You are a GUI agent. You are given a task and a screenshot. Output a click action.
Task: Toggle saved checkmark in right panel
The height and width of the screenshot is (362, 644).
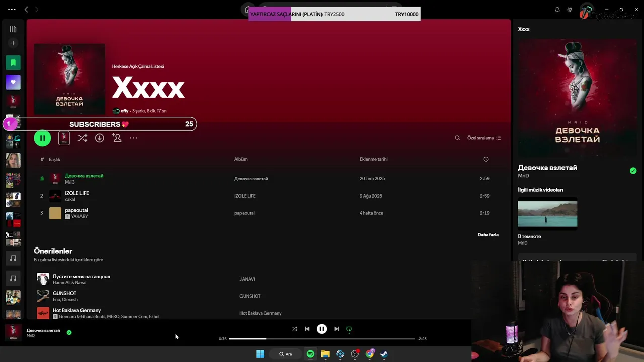[x=633, y=171]
